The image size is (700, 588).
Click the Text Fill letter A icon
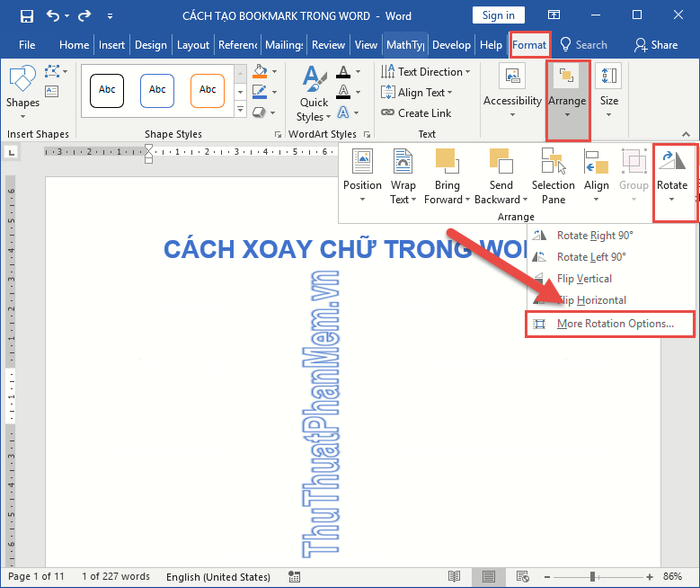(343, 71)
